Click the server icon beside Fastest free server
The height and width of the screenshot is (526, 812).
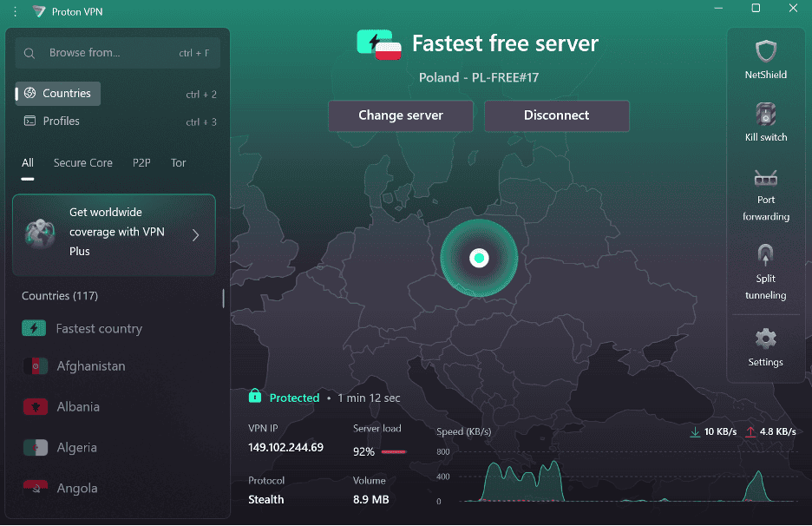click(380, 43)
